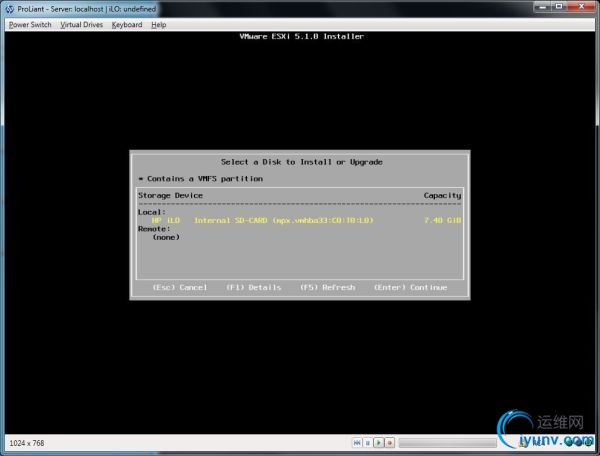Select the HP iLO Internal SD-CARD disk
The image size is (600, 456).
click(x=300, y=220)
